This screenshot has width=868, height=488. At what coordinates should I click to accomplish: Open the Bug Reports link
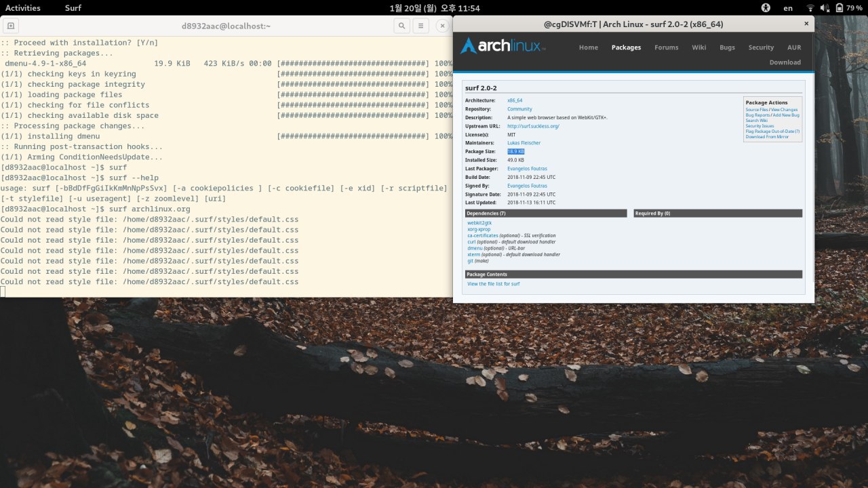[757, 115]
